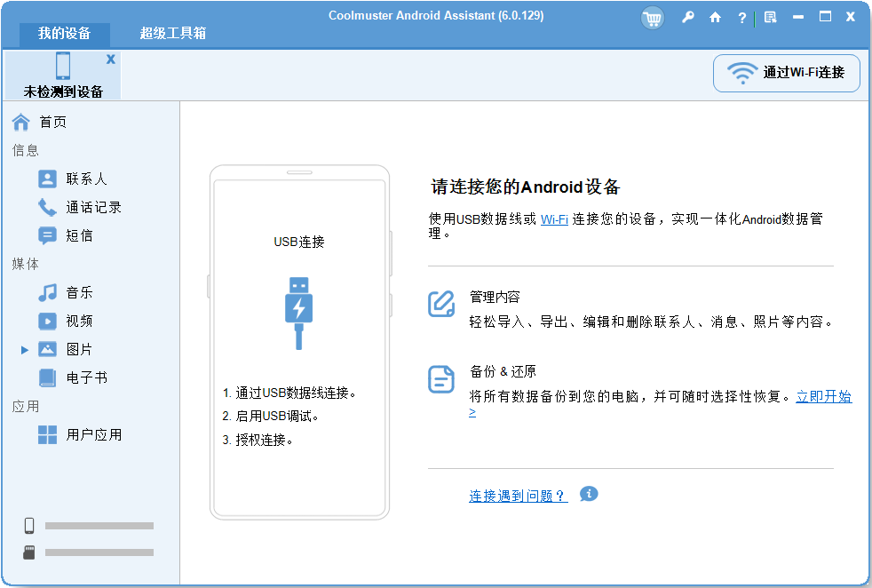Viewport: 872px width, 588px height.
Task: Switch to the 我的设备 tab
Action: [x=65, y=34]
